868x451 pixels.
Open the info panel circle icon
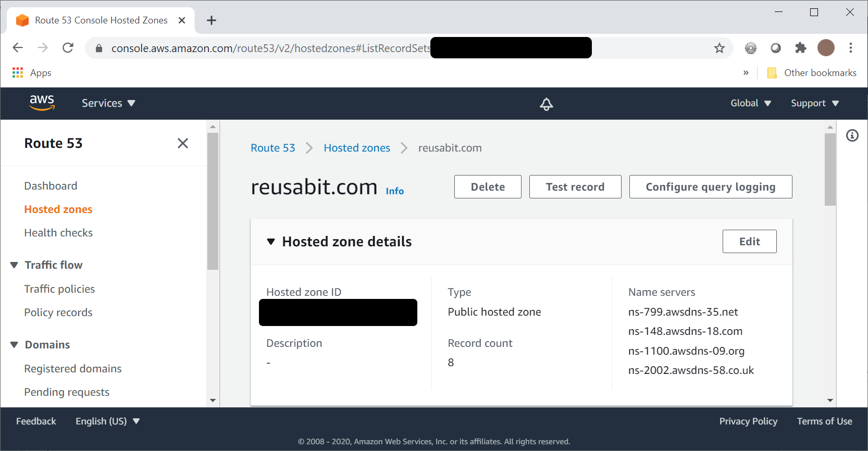[852, 135]
